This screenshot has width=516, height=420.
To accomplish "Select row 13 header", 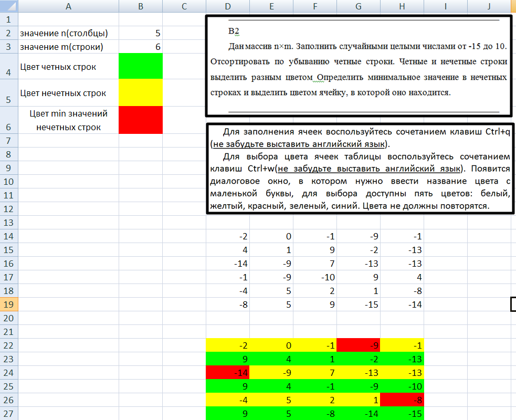I will click(x=9, y=223).
